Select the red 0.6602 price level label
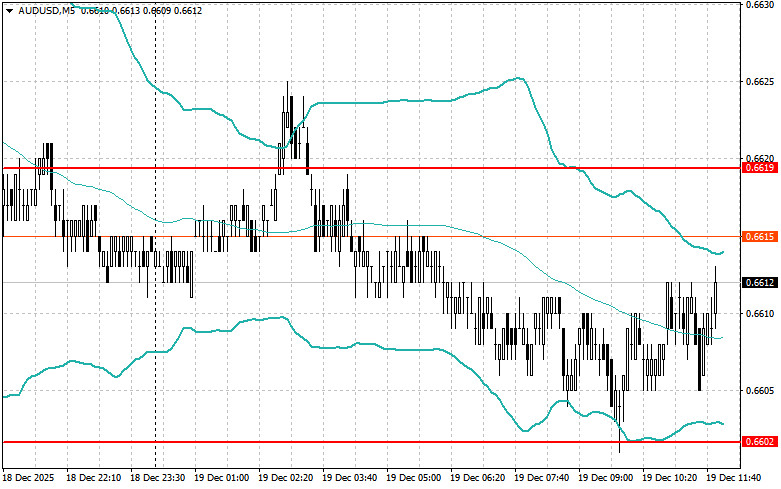 [x=760, y=442]
